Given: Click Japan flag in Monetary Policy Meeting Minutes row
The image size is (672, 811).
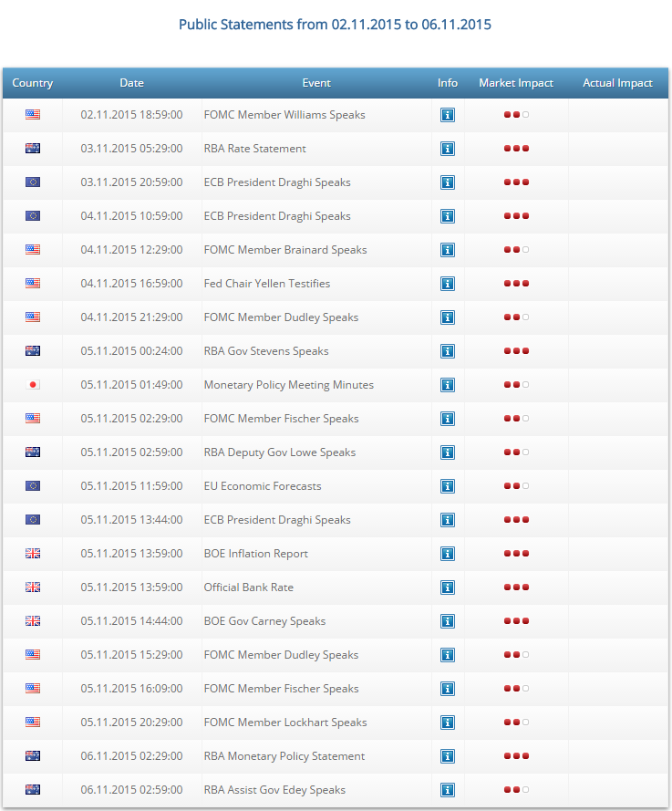Looking at the screenshot, I should coord(33,384).
